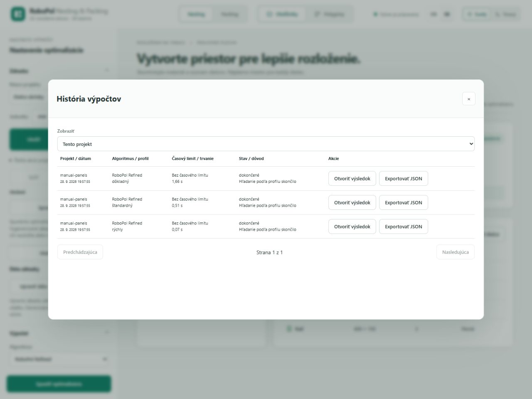Open result for the dôkladný profile row
The width and height of the screenshot is (532, 399).
(x=352, y=179)
